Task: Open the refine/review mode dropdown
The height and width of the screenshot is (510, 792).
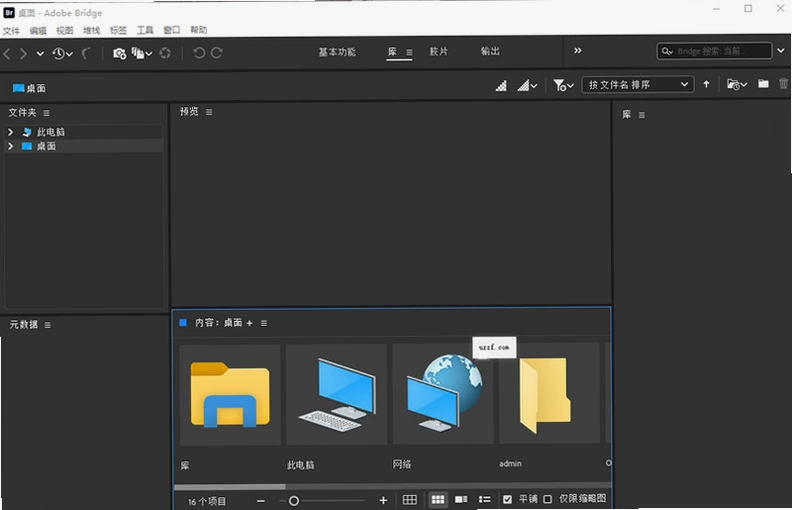Action: coord(141,53)
